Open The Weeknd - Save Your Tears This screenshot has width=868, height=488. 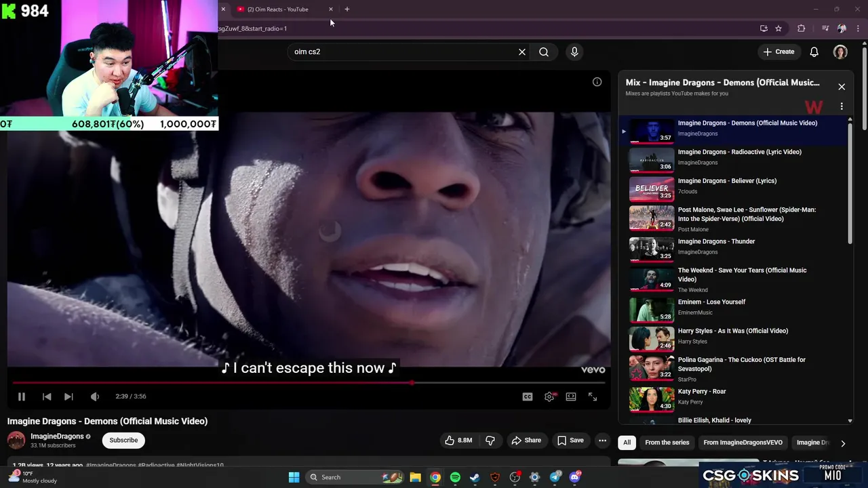click(733, 279)
